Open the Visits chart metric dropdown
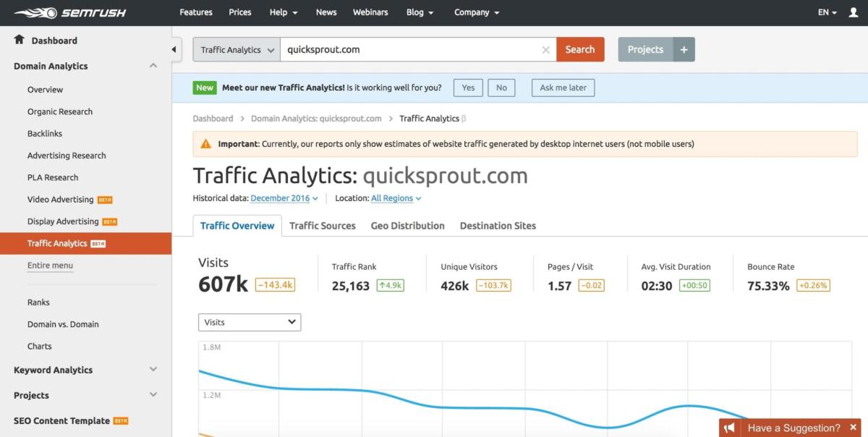868x437 pixels. (250, 322)
